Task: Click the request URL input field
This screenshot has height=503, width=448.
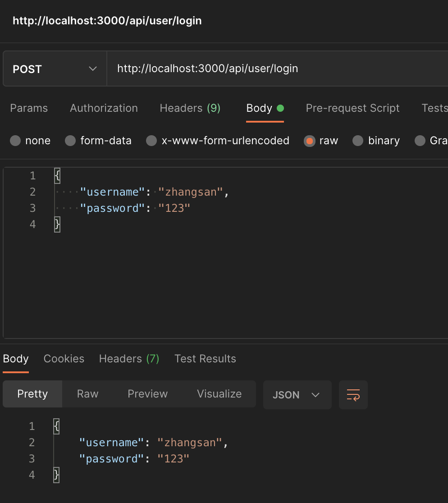Action: (270, 69)
